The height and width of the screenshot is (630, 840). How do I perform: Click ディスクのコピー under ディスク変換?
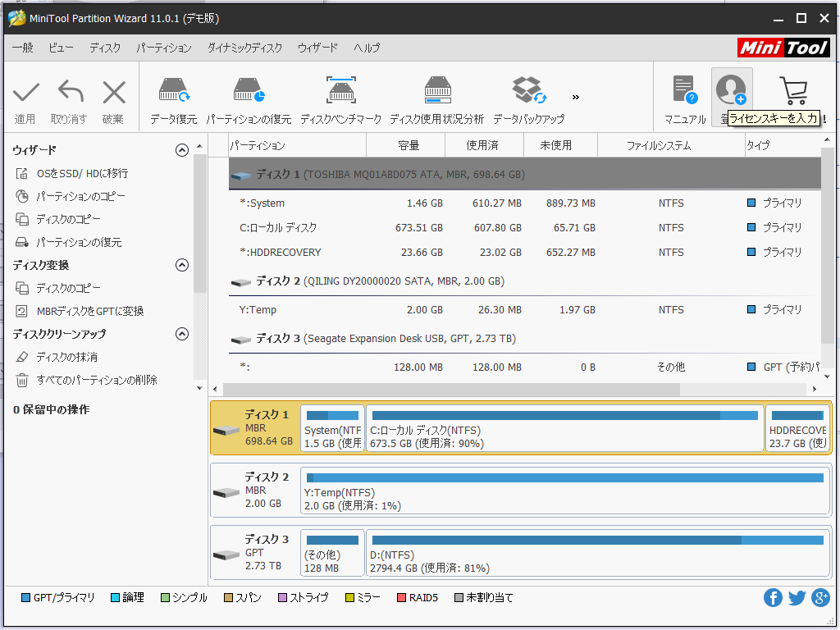tap(58, 289)
